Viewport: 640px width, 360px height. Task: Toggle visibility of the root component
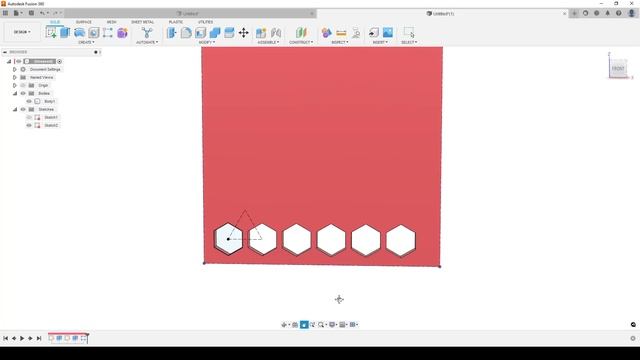point(19,61)
